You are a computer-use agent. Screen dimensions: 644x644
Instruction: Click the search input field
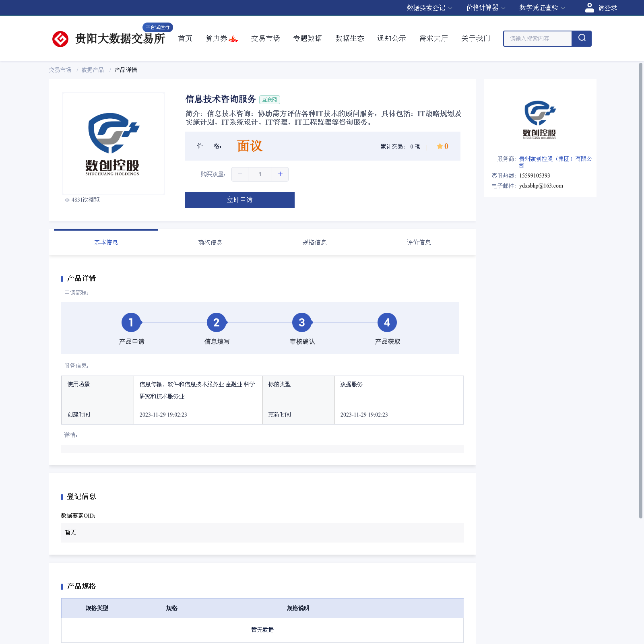pos(538,39)
